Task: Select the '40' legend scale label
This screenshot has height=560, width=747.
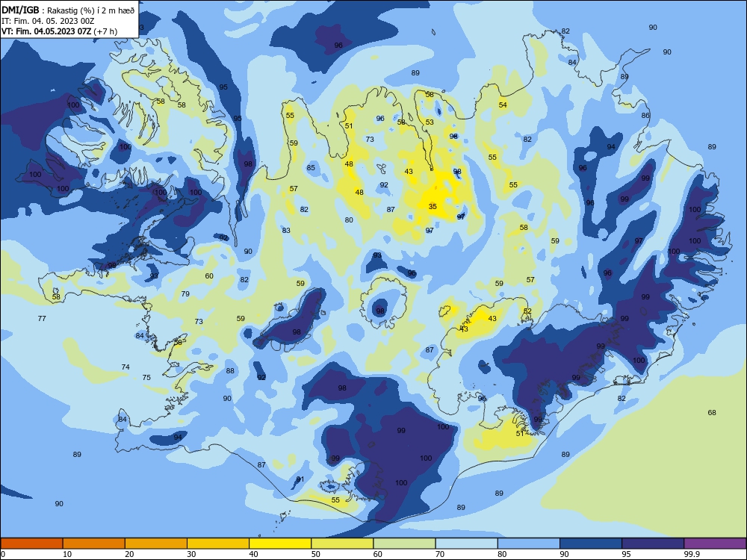Action: pos(254,554)
